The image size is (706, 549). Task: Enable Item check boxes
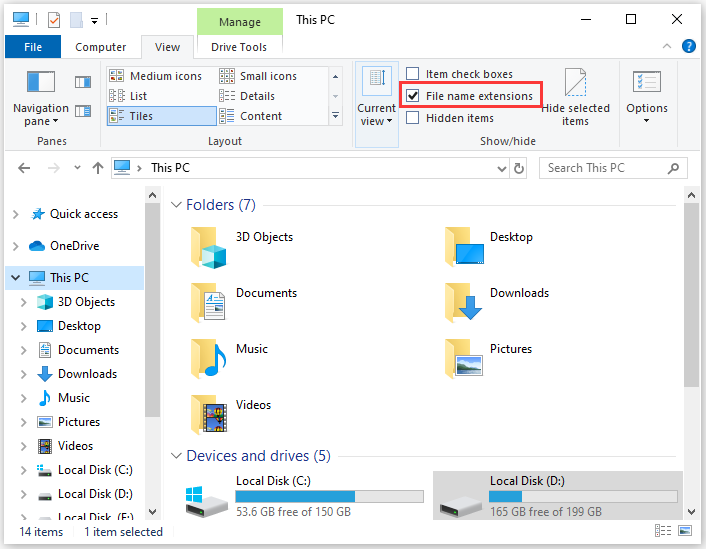412,73
